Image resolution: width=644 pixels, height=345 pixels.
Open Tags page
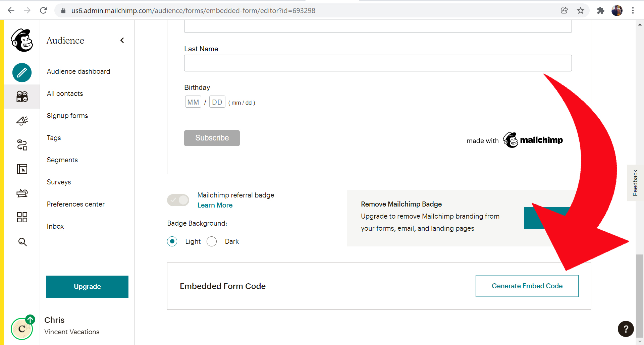(54, 138)
